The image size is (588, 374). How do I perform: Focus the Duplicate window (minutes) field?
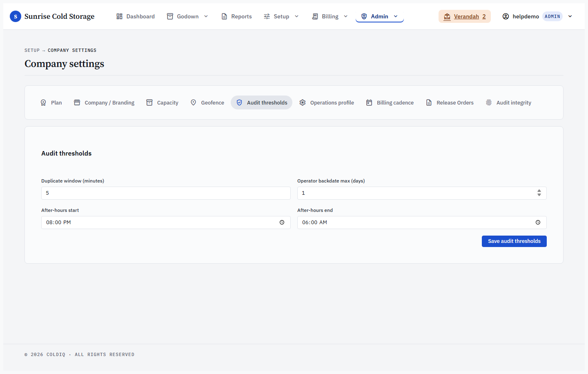tap(166, 193)
